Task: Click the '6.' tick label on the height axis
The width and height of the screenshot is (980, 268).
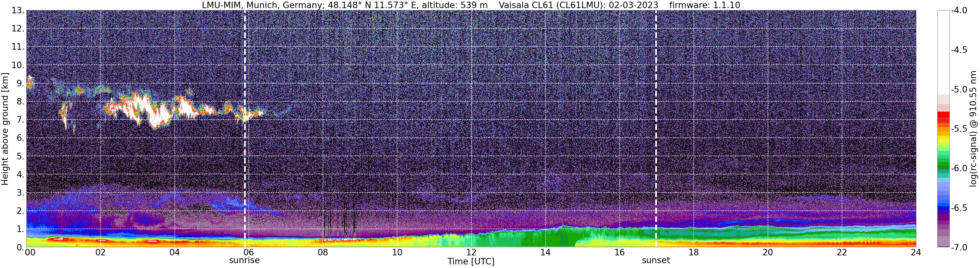Action: click(x=20, y=138)
